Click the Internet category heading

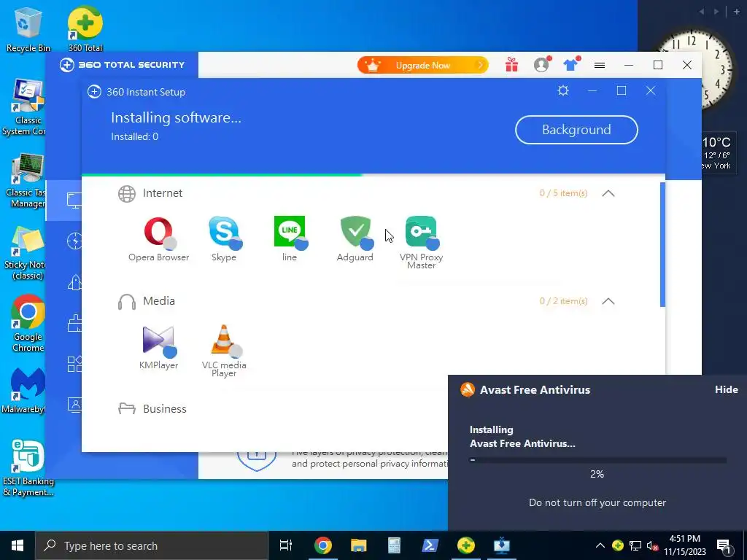pos(163,192)
